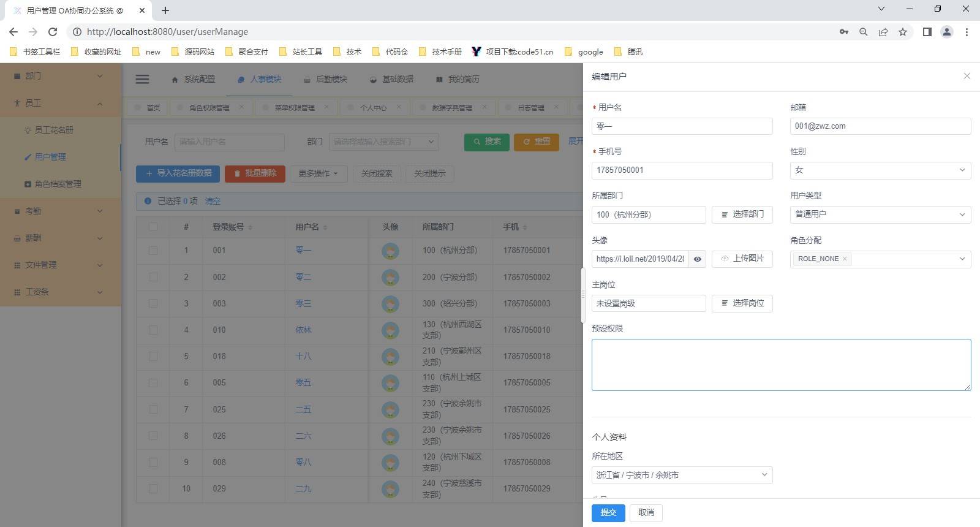Open the saved password key icon
This screenshot has height=527, width=980.
click(x=844, y=32)
